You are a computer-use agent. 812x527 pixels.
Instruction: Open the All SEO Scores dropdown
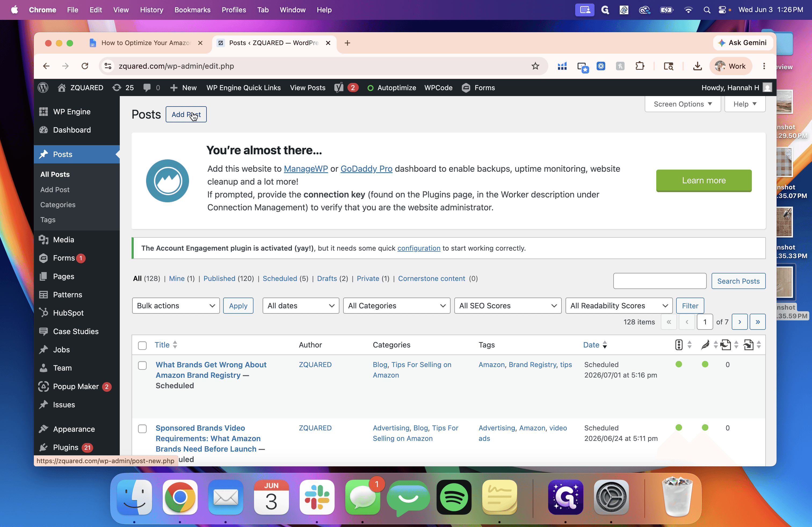coord(508,305)
